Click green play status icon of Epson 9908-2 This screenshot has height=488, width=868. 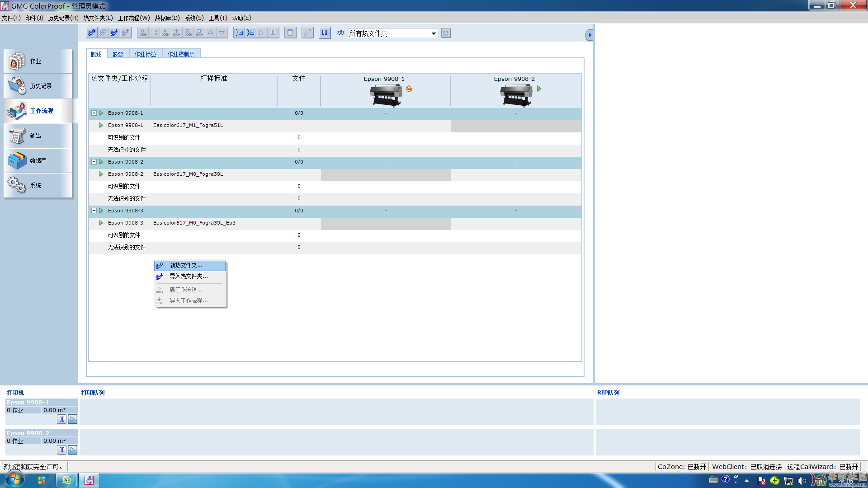tap(539, 89)
